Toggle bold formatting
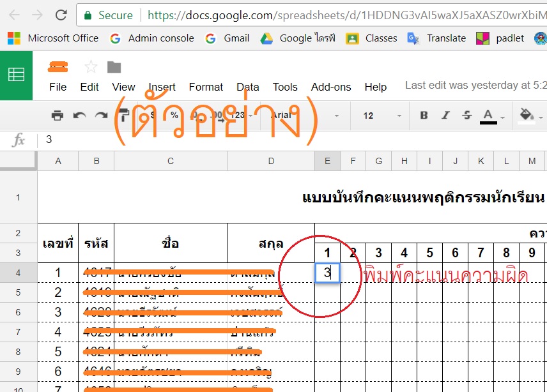The width and height of the screenshot is (547, 392). pos(424,116)
